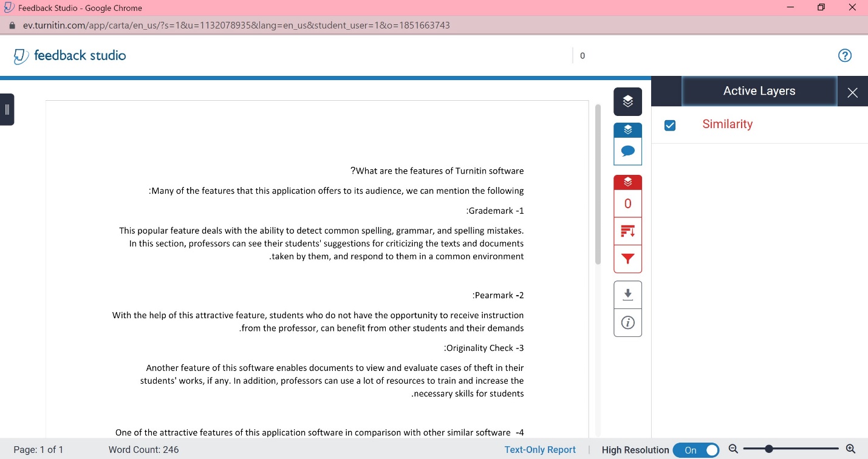
Task: Click the feedback studio logo
Action: click(70, 56)
